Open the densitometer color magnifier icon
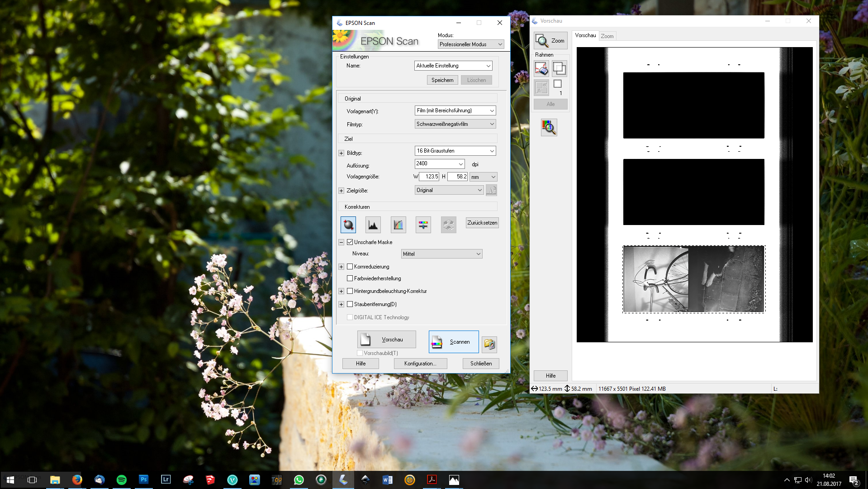Screen dimensions: 868x489 [x=549, y=127]
